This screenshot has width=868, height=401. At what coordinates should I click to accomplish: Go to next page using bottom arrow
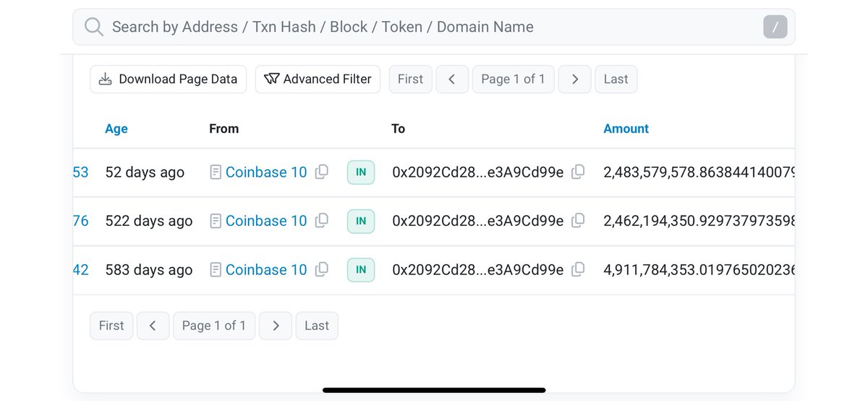276,326
